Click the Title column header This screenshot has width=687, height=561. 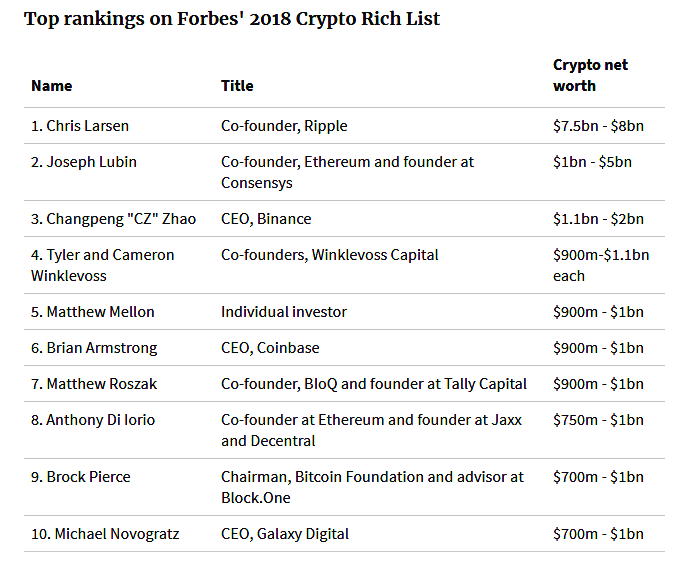pyautogui.click(x=237, y=86)
